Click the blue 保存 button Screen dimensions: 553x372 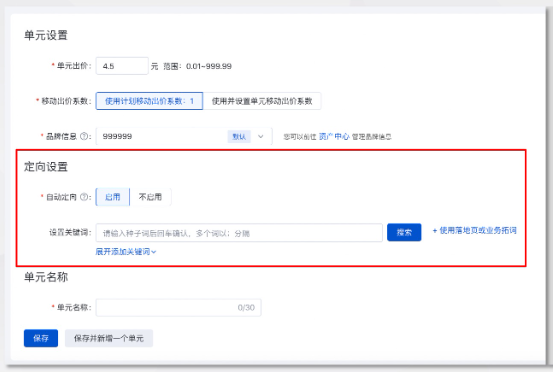(x=41, y=339)
